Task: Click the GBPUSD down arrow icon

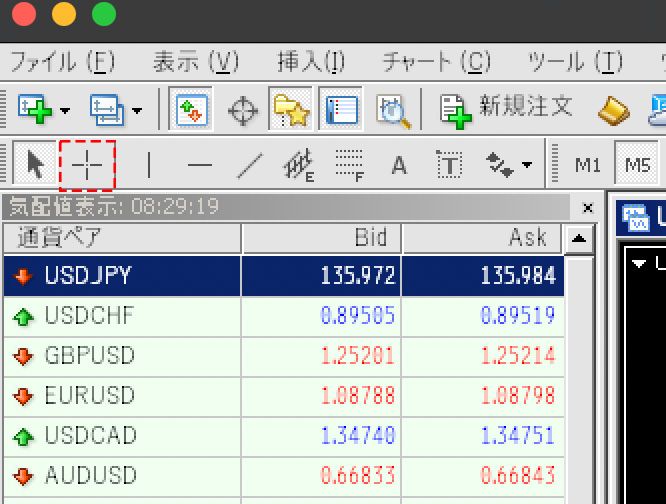Action: pos(23,357)
